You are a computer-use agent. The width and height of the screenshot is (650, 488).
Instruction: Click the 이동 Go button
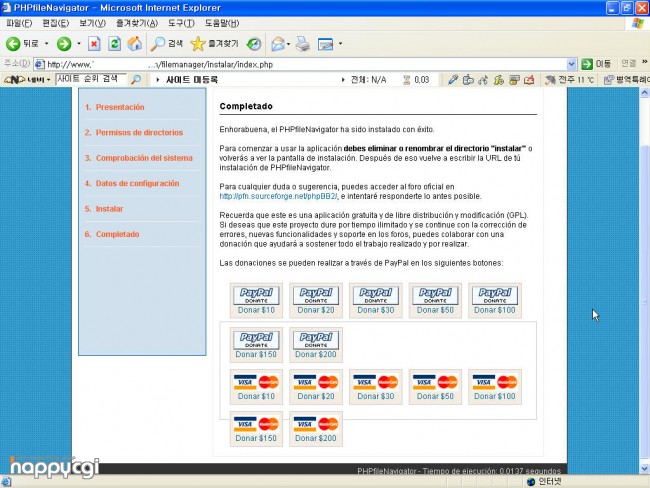(x=596, y=64)
